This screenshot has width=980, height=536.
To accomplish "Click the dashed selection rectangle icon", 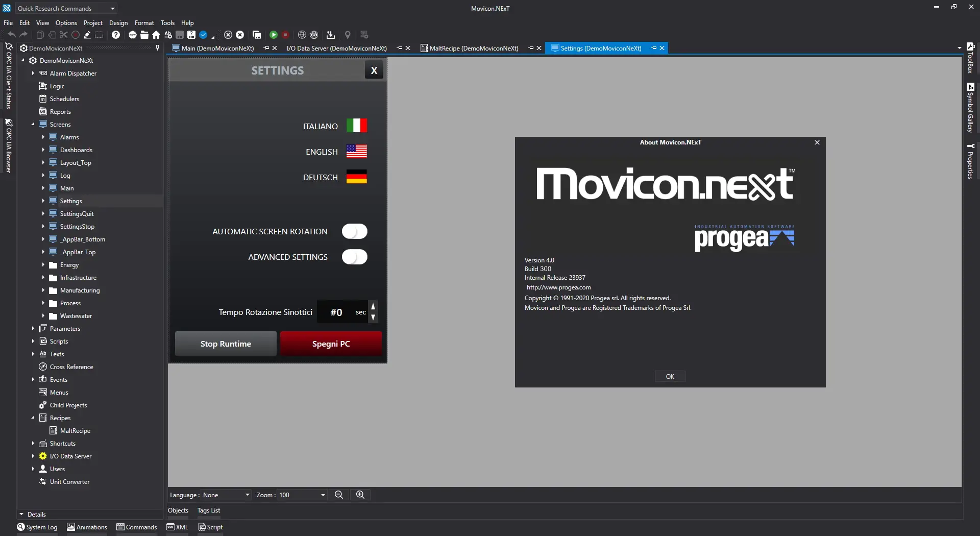I will click(99, 35).
